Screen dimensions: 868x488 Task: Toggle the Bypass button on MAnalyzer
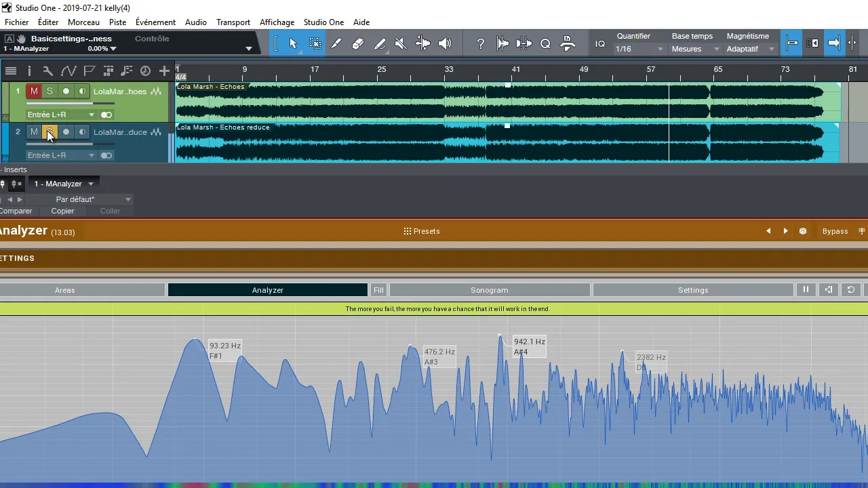[835, 231]
